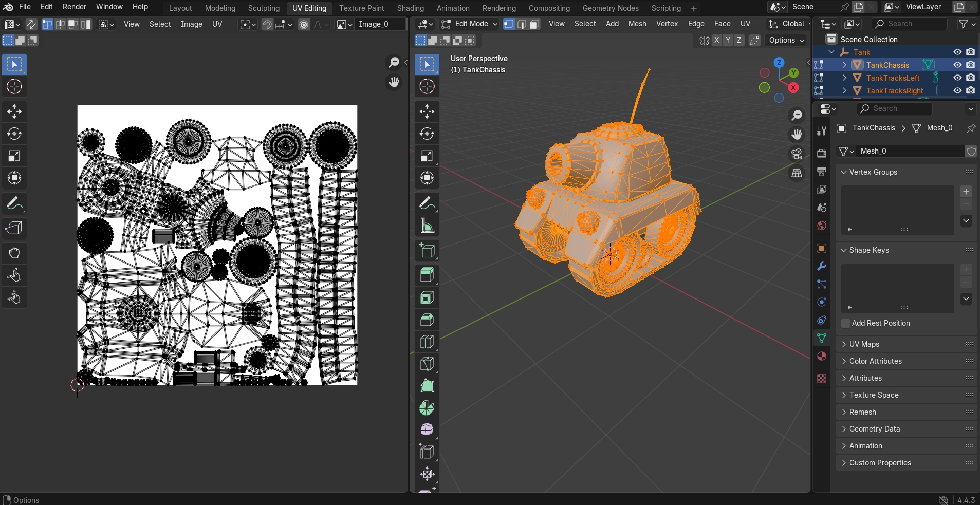The width and height of the screenshot is (980, 505).
Task: Select the Knife tool in 3D viewport toolbar
Action: [427, 364]
